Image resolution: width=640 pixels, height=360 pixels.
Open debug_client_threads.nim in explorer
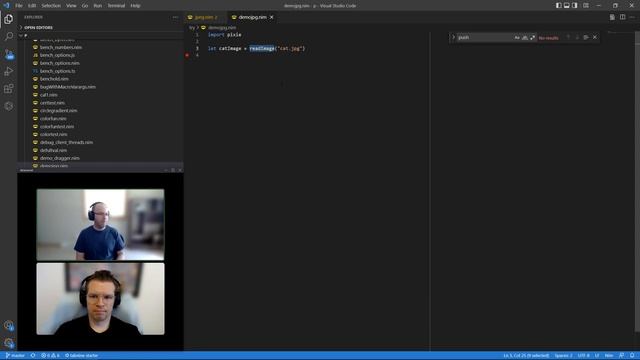point(66,142)
